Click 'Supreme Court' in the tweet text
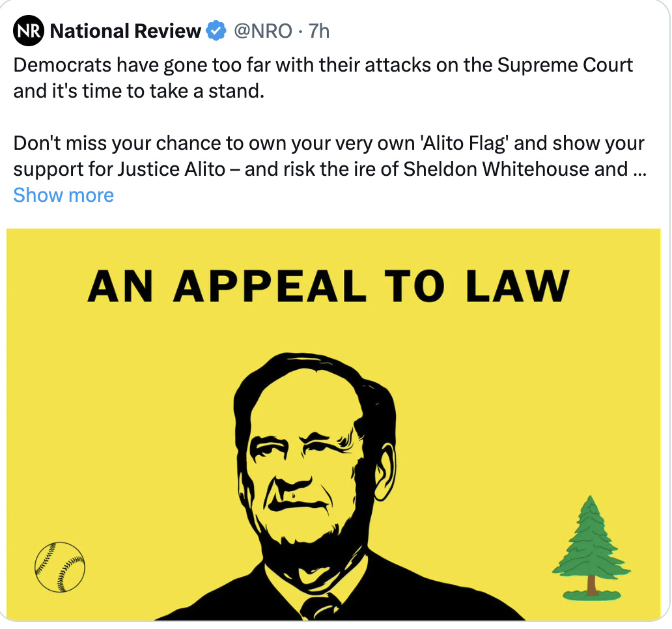672x629 pixels. (565, 65)
